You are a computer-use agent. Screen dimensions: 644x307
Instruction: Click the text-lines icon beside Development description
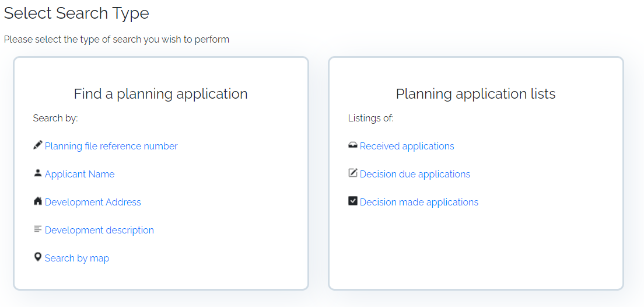[x=38, y=229]
